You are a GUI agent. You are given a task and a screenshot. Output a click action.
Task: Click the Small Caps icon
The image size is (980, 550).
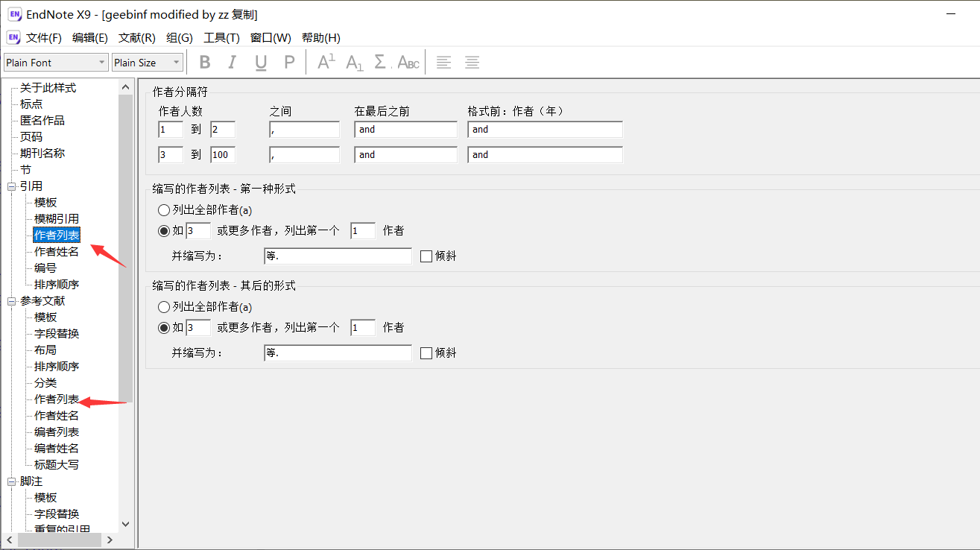click(x=408, y=63)
